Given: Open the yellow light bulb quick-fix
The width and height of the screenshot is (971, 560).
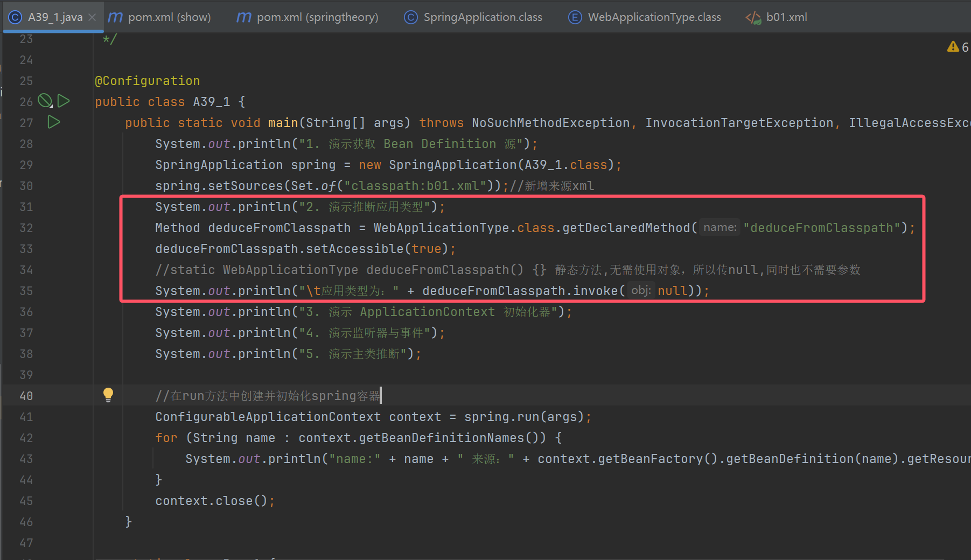Looking at the screenshot, I should point(108,395).
